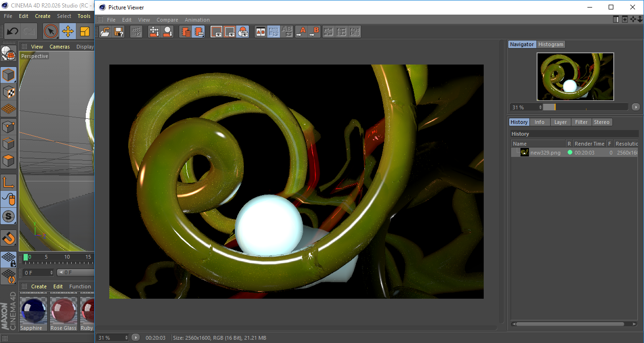Open Cameras menu in viewport

(x=59, y=47)
